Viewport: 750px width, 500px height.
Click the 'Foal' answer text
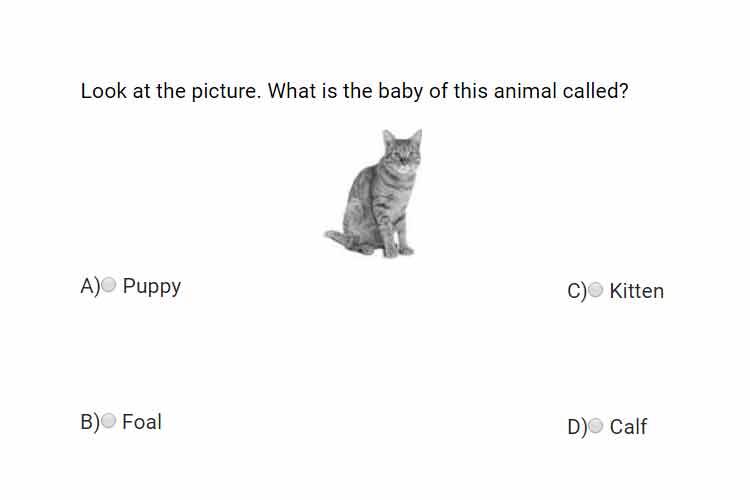coord(142,422)
